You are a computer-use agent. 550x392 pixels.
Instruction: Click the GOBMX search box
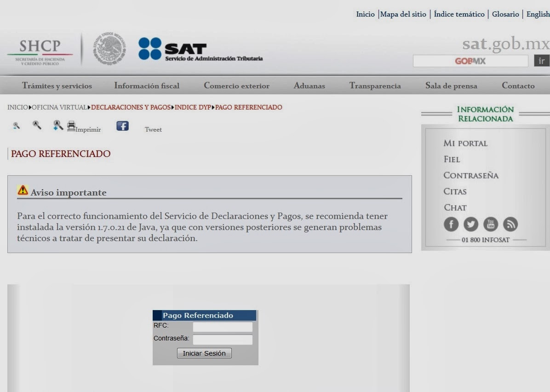(x=470, y=61)
